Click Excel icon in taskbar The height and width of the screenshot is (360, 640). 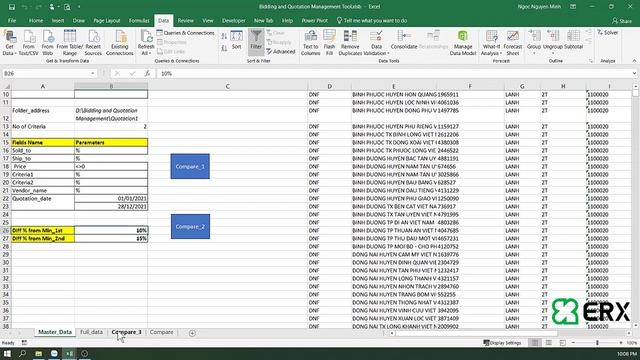(x=69, y=353)
